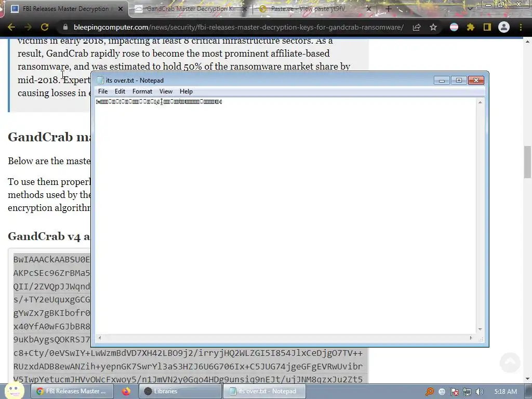Close the Paste.ee tab
The height and width of the screenshot is (399, 532).
[369, 9]
